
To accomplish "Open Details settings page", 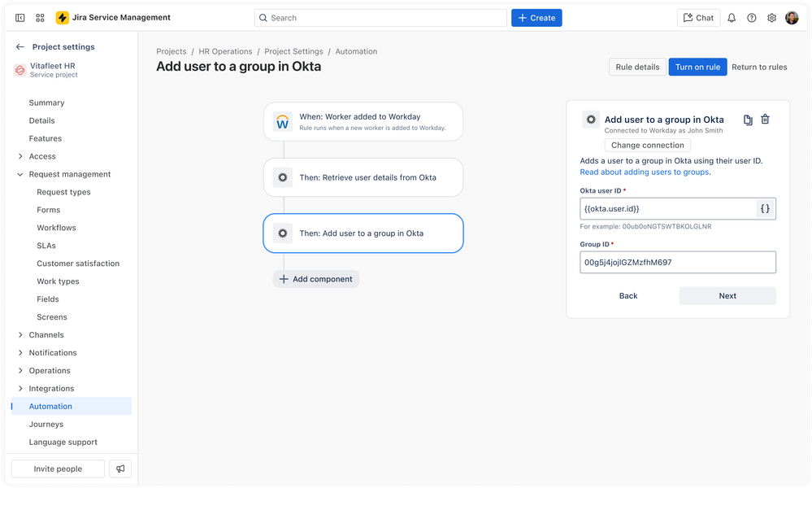I will coord(42,120).
